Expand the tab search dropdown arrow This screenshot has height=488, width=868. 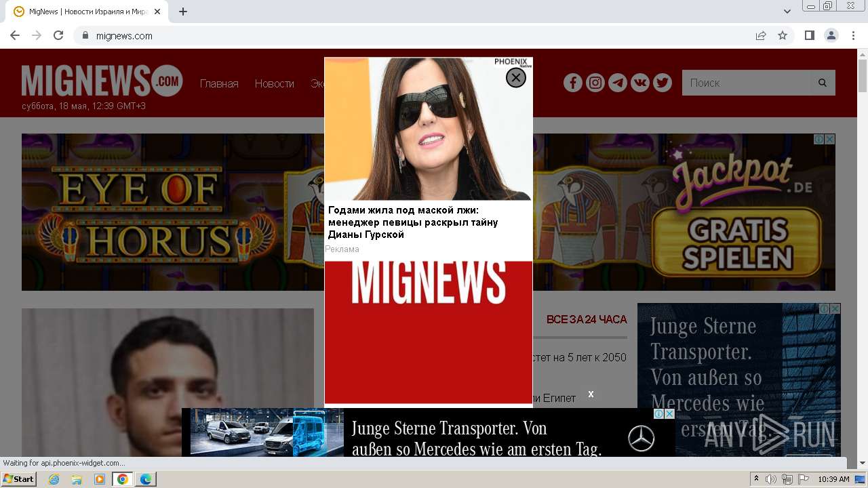pos(787,12)
